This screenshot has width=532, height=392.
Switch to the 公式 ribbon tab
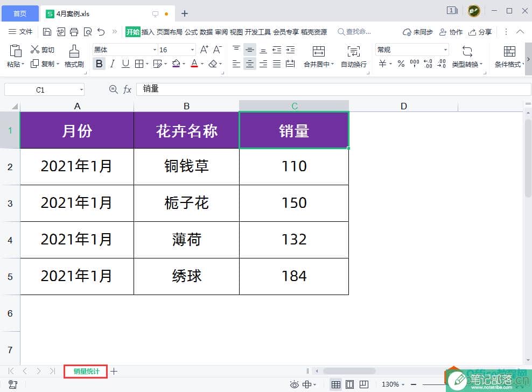coord(191,32)
